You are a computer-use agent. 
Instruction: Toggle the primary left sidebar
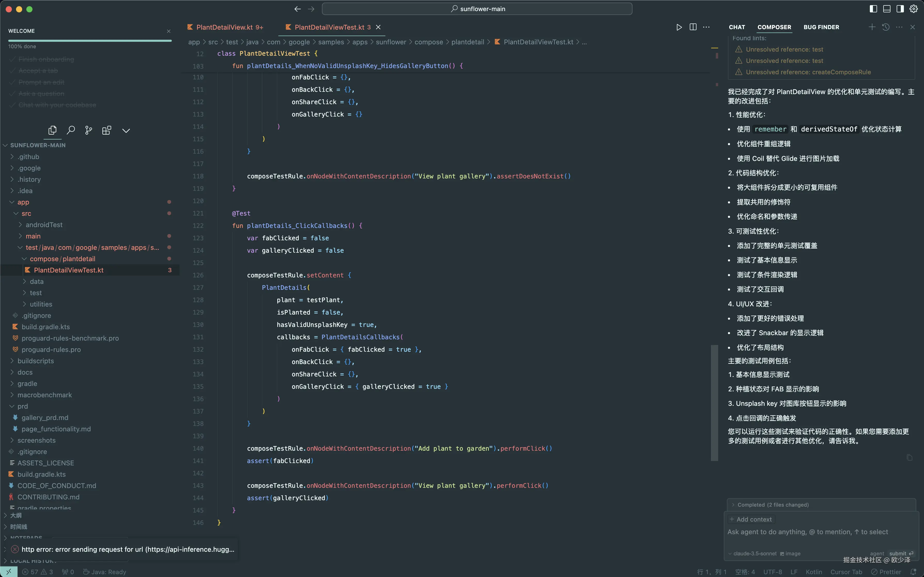click(873, 9)
